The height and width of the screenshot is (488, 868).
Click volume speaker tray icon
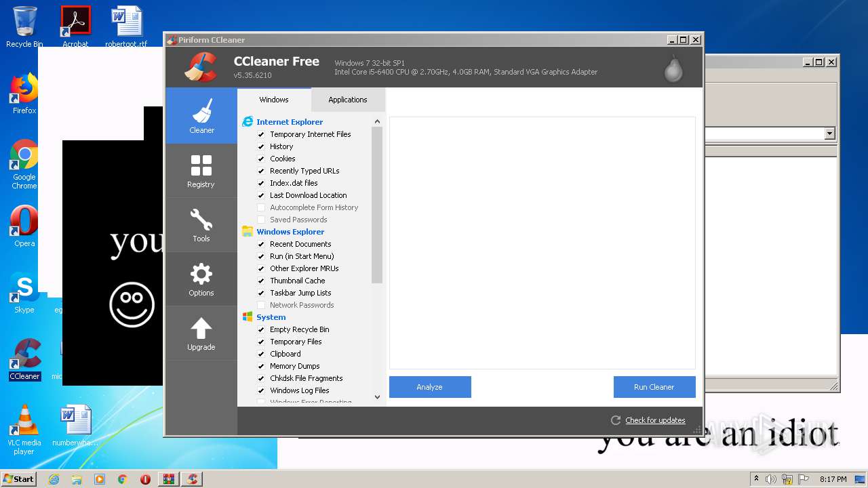click(771, 479)
